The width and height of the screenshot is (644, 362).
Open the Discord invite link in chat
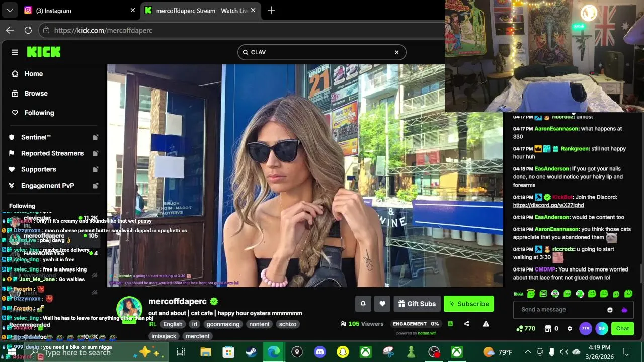(x=548, y=205)
